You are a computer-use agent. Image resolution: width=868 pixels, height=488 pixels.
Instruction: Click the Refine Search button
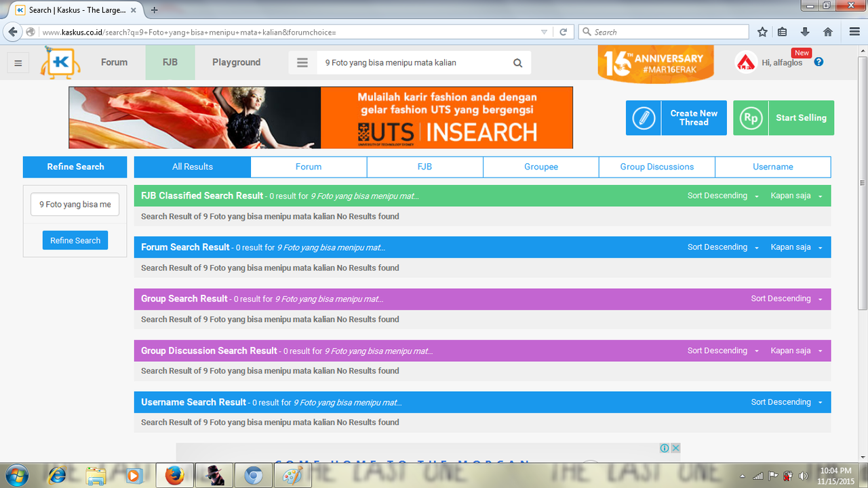(x=75, y=241)
